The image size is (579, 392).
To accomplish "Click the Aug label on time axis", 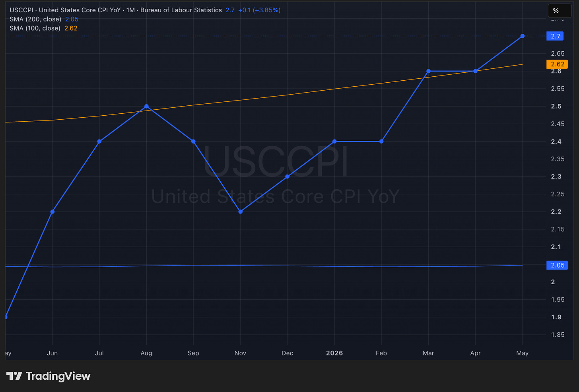I will click(146, 353).
